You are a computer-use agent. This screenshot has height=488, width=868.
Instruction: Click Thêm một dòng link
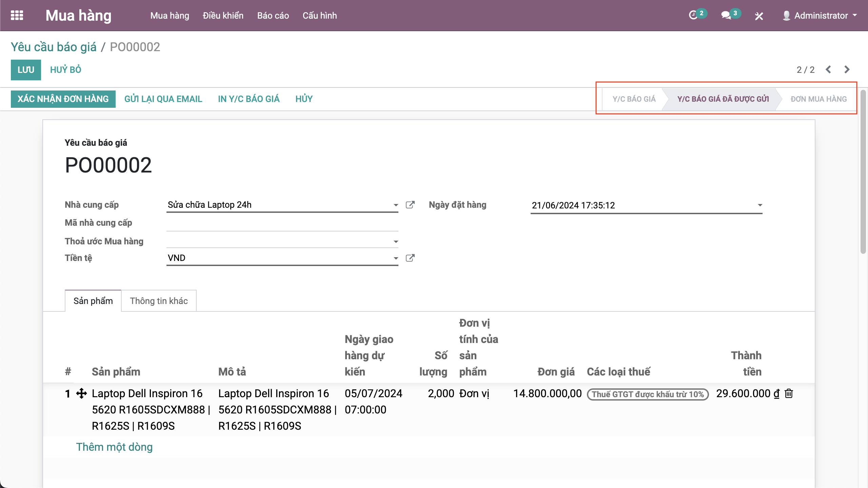114,447
